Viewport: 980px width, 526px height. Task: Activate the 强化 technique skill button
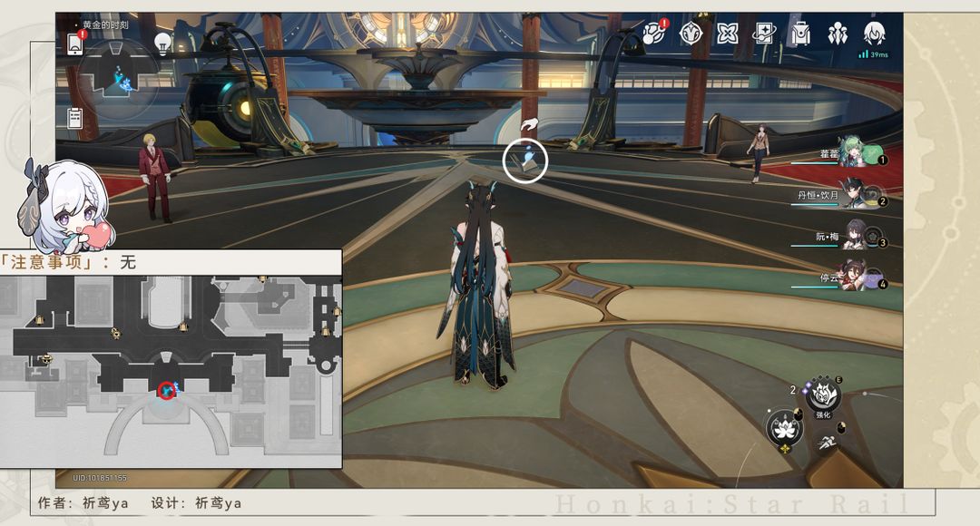(x=823, y=396)
